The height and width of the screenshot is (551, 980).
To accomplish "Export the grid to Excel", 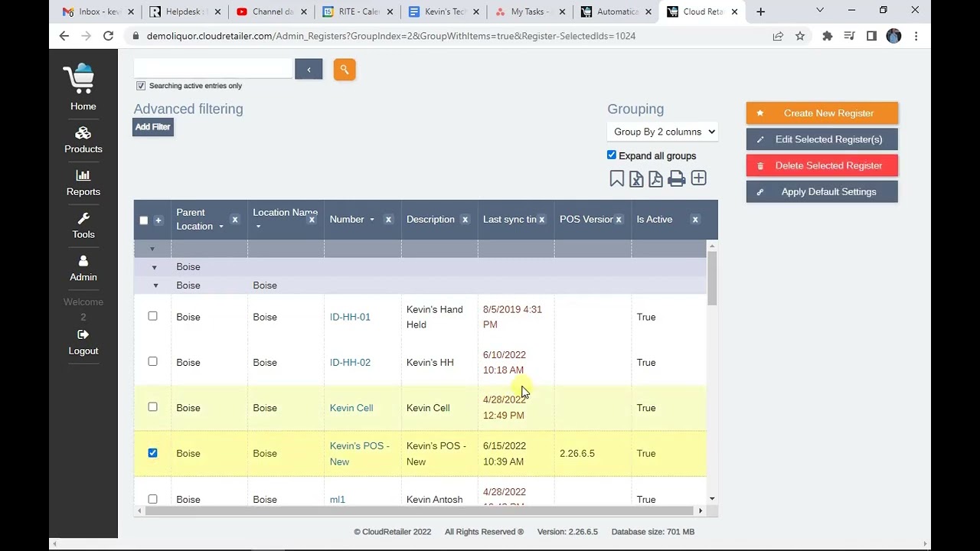I will [x=636, y=179].
